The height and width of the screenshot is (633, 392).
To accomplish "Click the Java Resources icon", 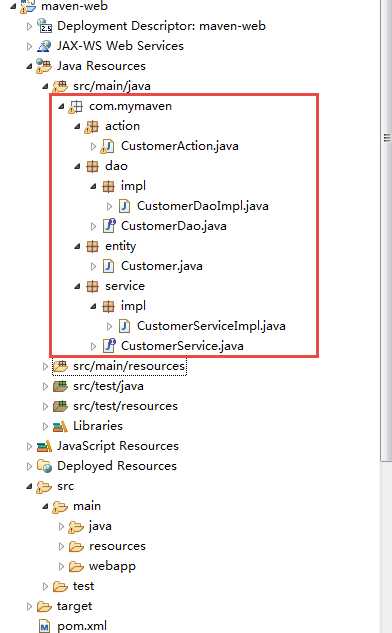I will coord(44,66).
